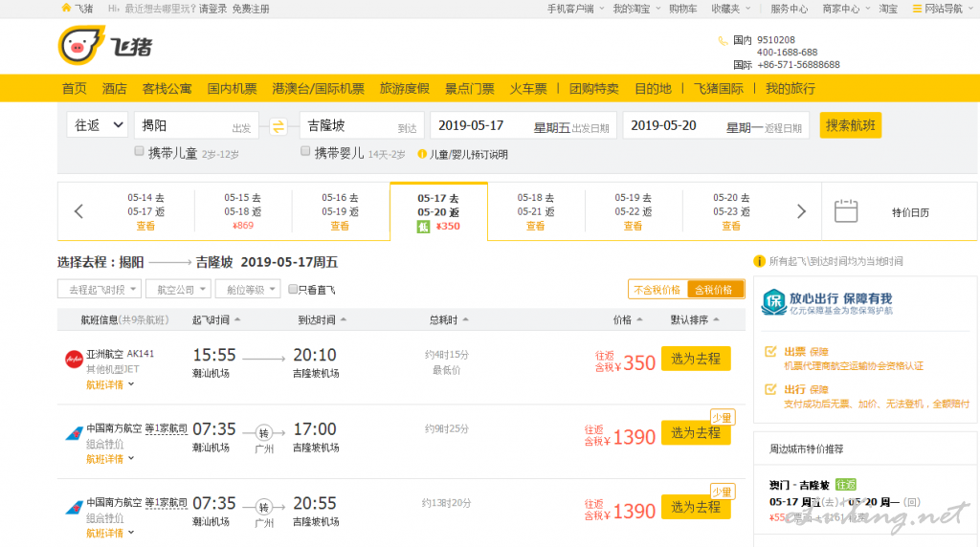
Task: Click the phone icon beside 国内
Action: pyautogui.click(x=723, y=40)
